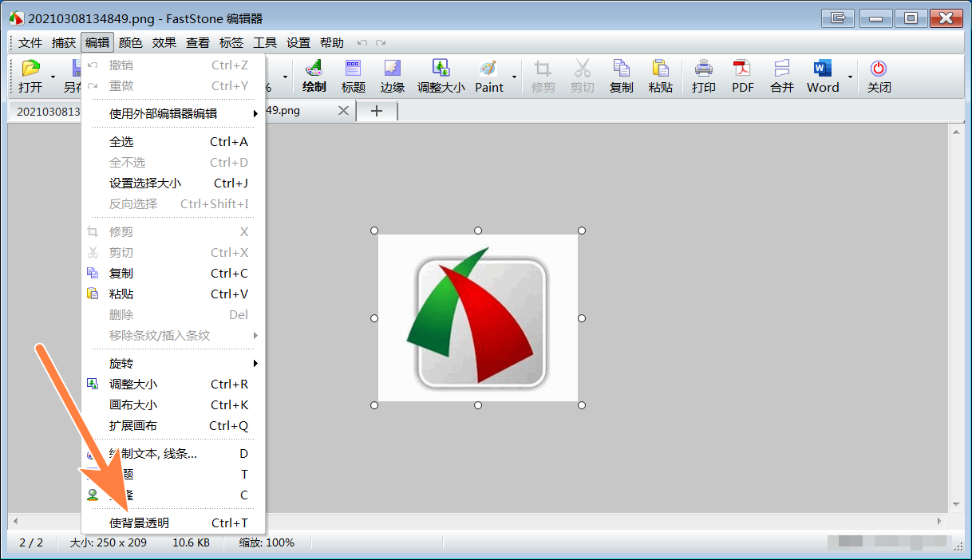Open the 捕获 capture menu
The height and width of the screenshot is (560, 972).
pos(64,43)
